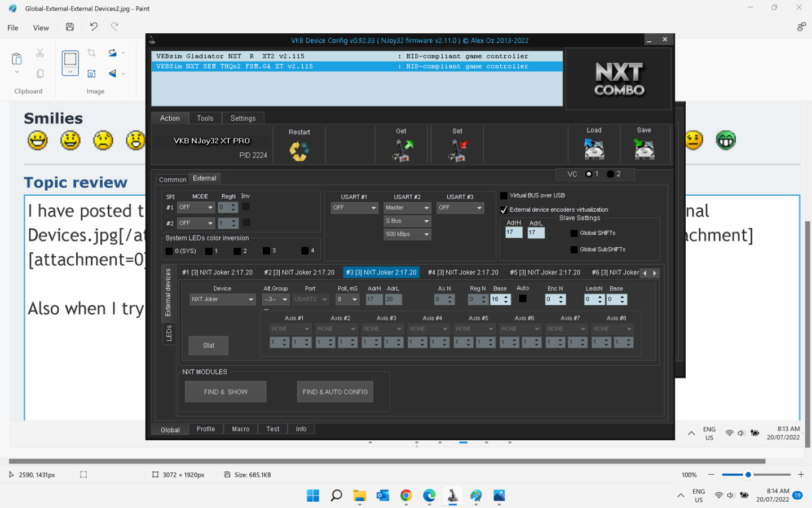
Task: Click the Get settings joystick icon
Action: [x=402, y=151]
